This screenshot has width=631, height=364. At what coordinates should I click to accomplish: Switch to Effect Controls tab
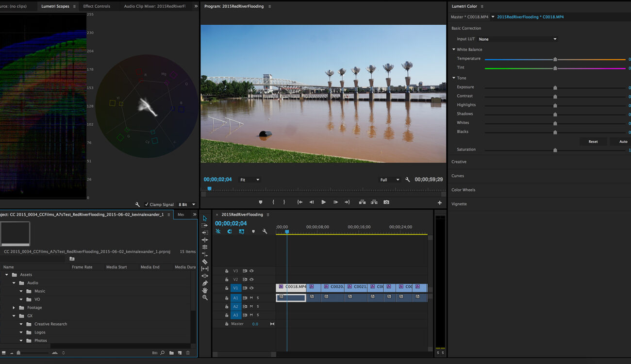click(x=97, y=6)
